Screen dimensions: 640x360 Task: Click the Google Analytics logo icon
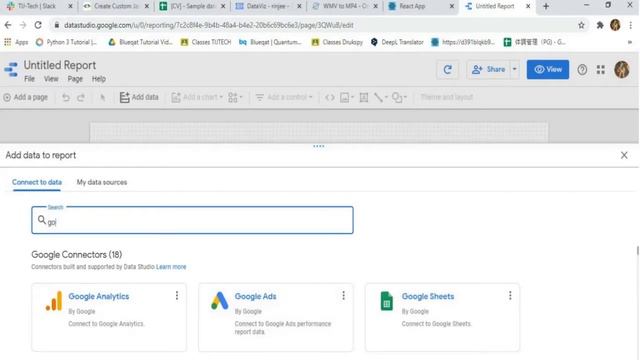coord(54,301)
